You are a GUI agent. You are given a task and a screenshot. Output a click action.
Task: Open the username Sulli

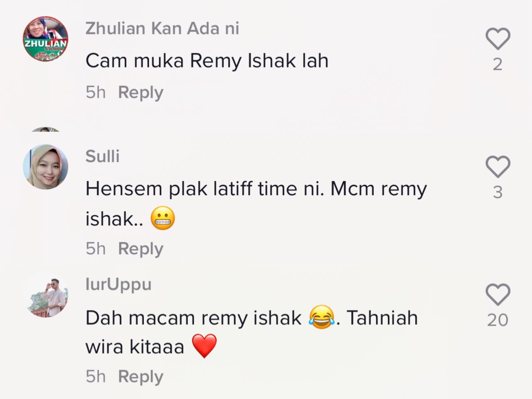(x=103, y=156)
